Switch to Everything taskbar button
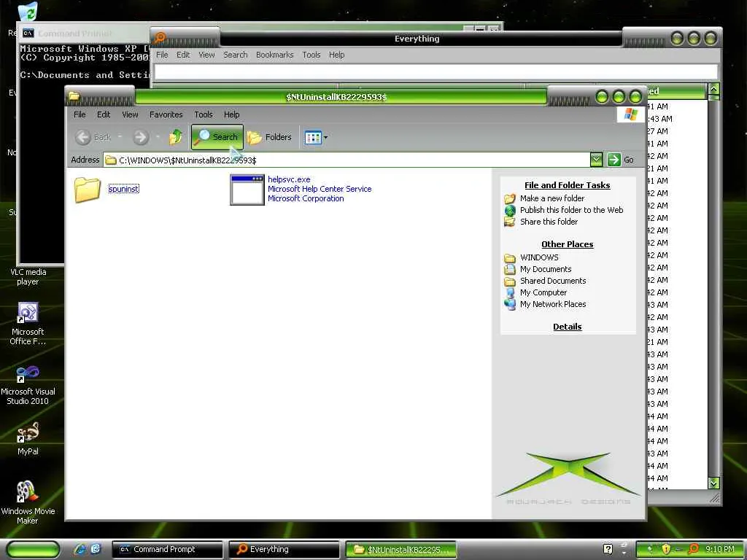 (x=284, y=550)
